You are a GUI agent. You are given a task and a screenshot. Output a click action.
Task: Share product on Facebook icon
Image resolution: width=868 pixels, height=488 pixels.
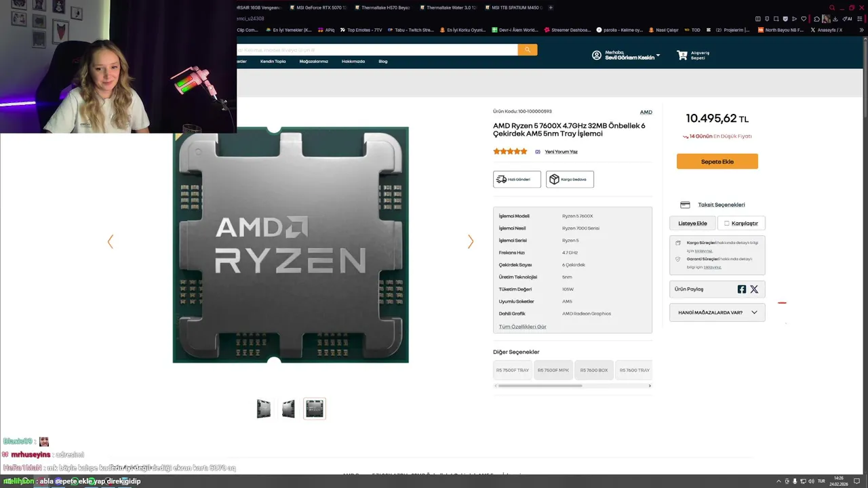point(742,289)
